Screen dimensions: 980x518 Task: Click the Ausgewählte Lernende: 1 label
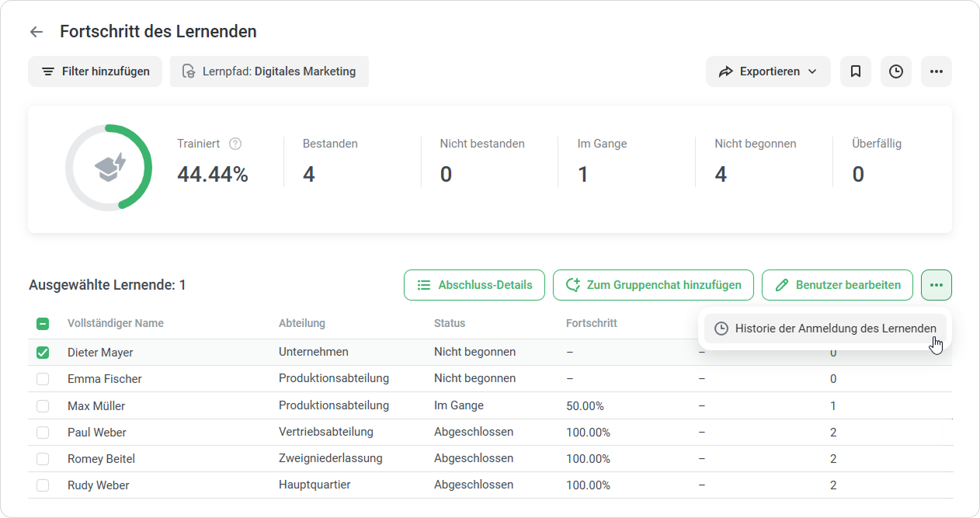[x=107, y=285]
